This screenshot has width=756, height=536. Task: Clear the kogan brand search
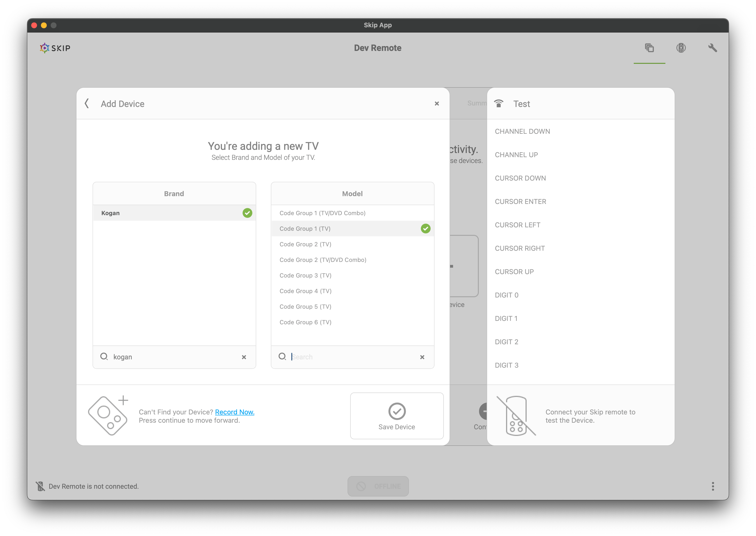244,357
